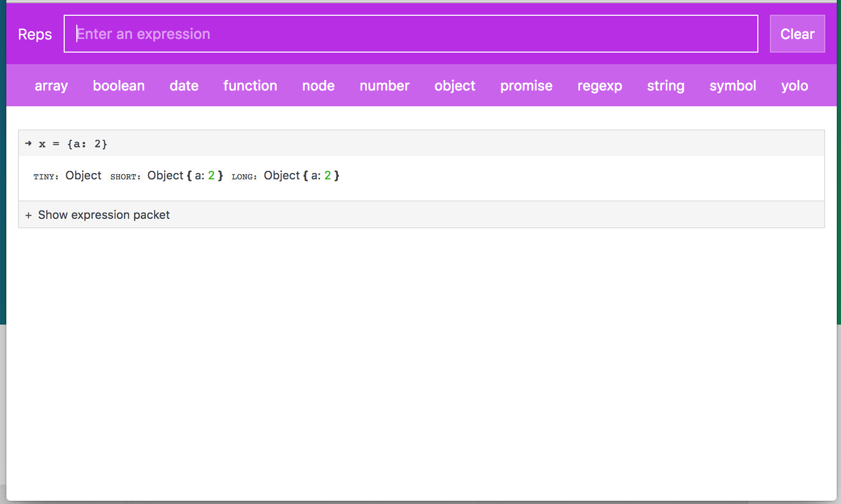841x504 pixels.
Task: Select the number sample link
Action: tap(384, 85)
